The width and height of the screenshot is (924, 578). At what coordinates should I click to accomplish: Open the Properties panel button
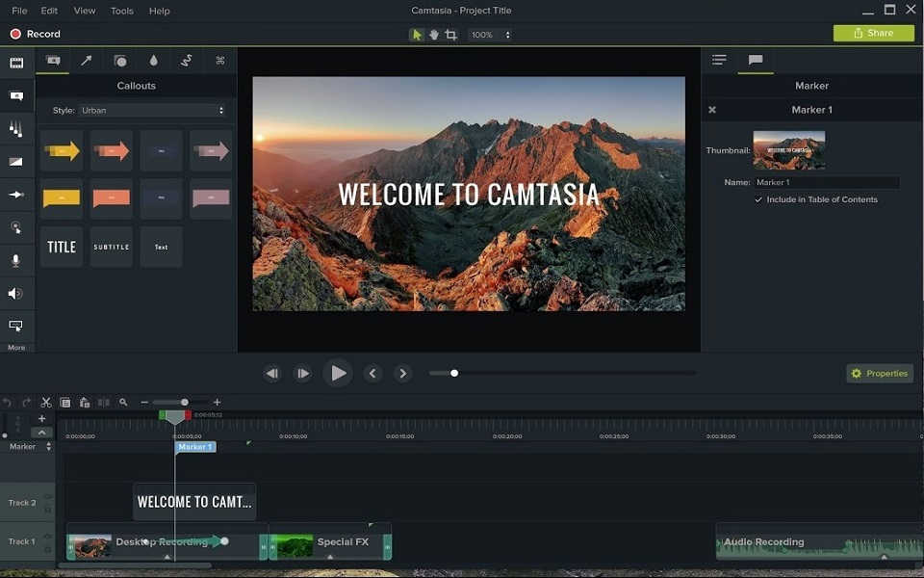click(x=880, y=374)
